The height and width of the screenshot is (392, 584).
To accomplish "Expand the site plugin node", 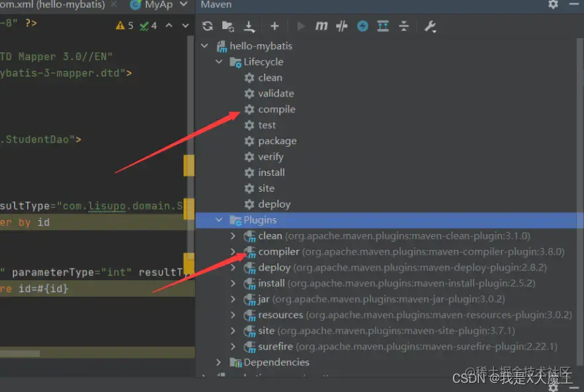I will [x=233, y=331].
